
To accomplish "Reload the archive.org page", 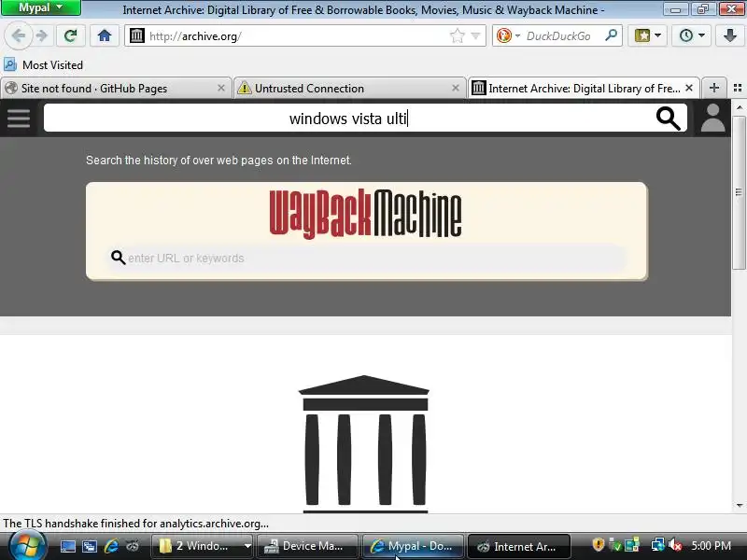I will click(x=71, y=35).
